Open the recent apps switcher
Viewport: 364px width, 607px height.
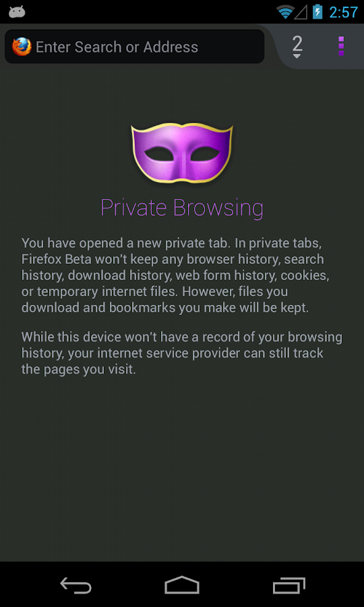tap(289, 585)
